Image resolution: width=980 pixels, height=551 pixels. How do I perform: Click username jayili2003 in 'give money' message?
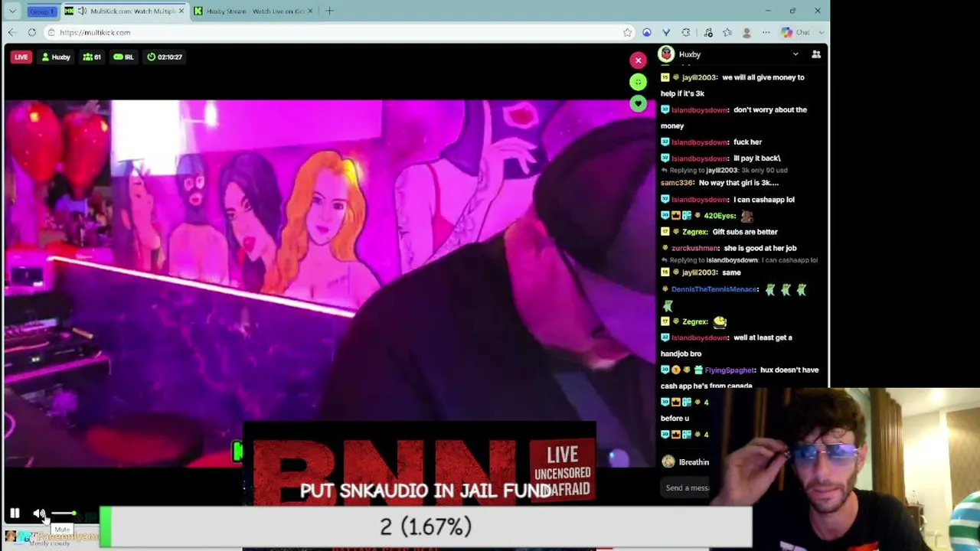pyautogui.click(x=699, y=77)
